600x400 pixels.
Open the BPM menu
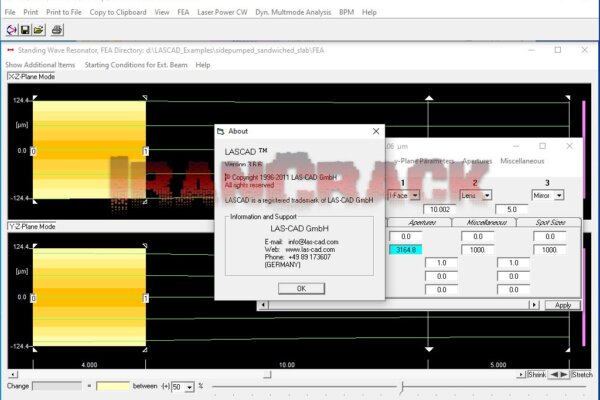point(346,12)
